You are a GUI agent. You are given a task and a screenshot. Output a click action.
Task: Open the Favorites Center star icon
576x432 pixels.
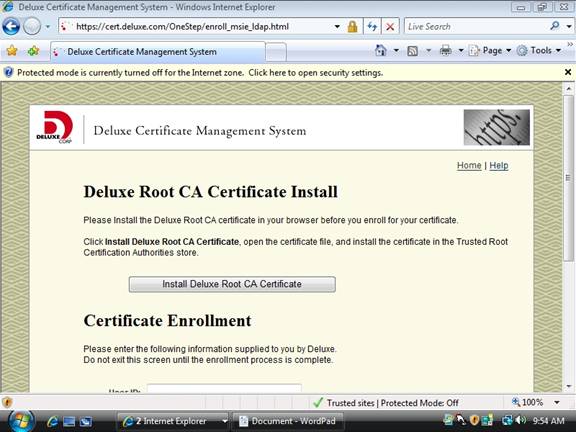point(12,51)
